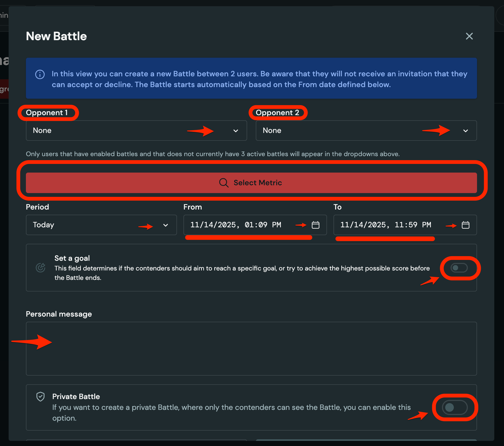Close the New Battle dialog
This screenshot has height=446, width=504.
point(469,36)
